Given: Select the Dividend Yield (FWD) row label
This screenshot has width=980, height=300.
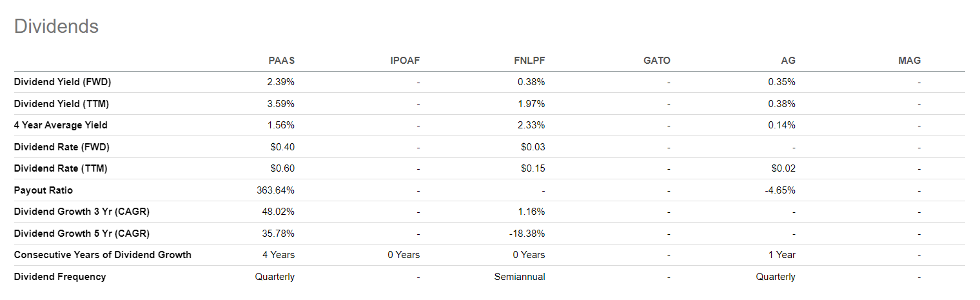Looking at the screenshot, I should [62, 82].
